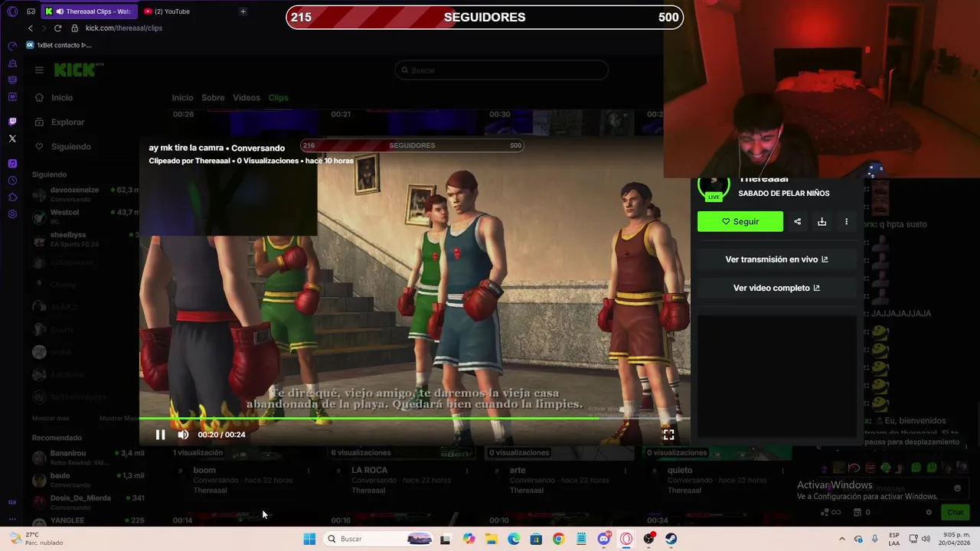The width and height of the screenshot is (980, 551).
Task: Mute the clip using the speaker icon
Action: point(183,435)
